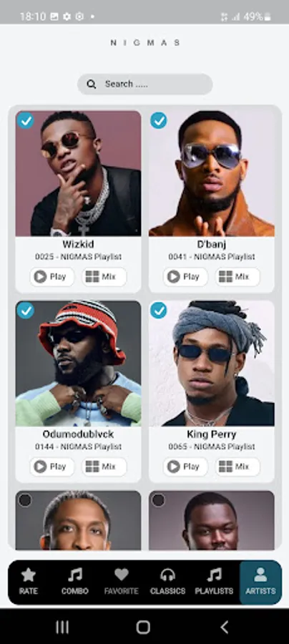Click the search magnifier icon
Screen dimensions: 289x644
(92, 84)
